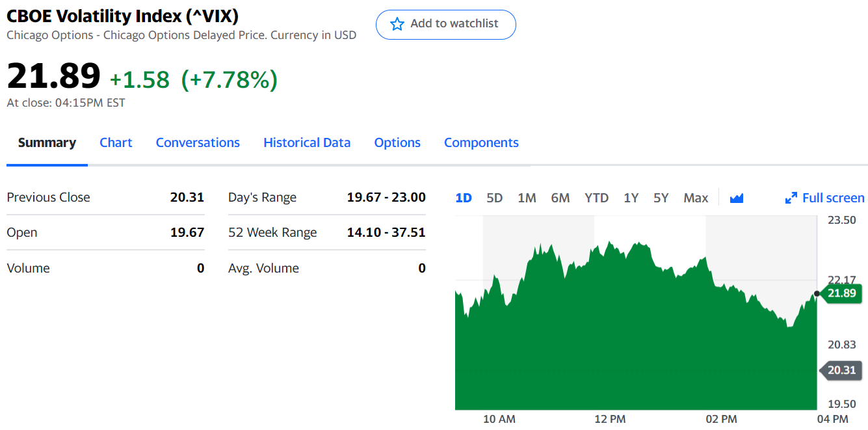Click the Avg. Volume label
Image resolution: width=868 pixels, height=430 pixels.
[x=263, y=268]
